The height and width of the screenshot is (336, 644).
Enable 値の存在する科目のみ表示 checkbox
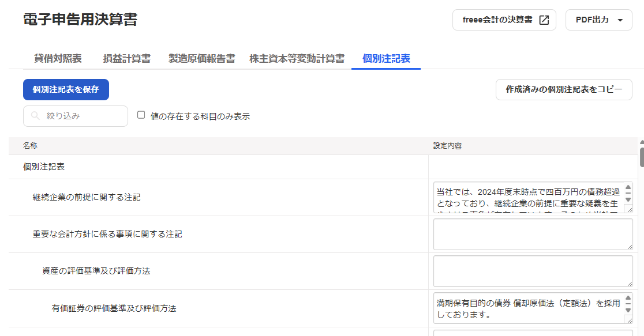coord(141,115)
